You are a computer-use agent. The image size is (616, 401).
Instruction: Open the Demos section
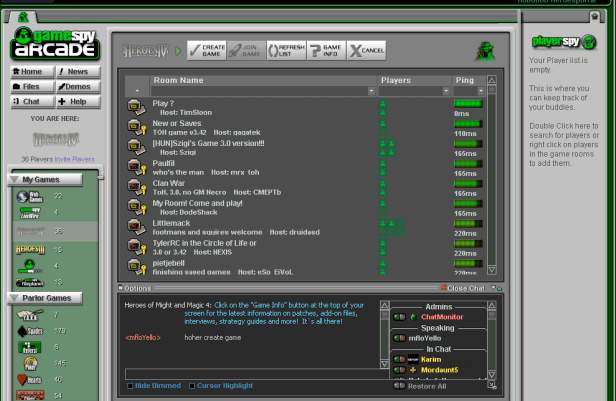pyautogui.click(x=78, y=86)
